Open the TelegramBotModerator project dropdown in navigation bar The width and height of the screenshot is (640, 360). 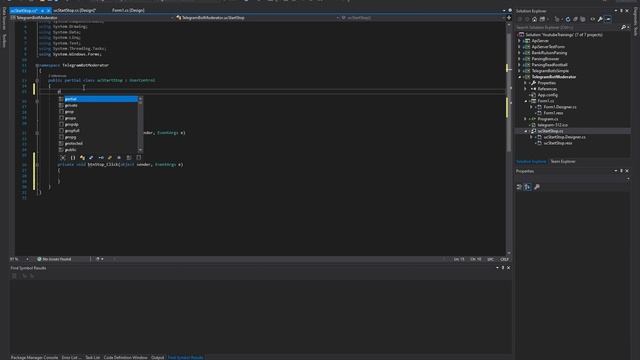click(172, 18)
